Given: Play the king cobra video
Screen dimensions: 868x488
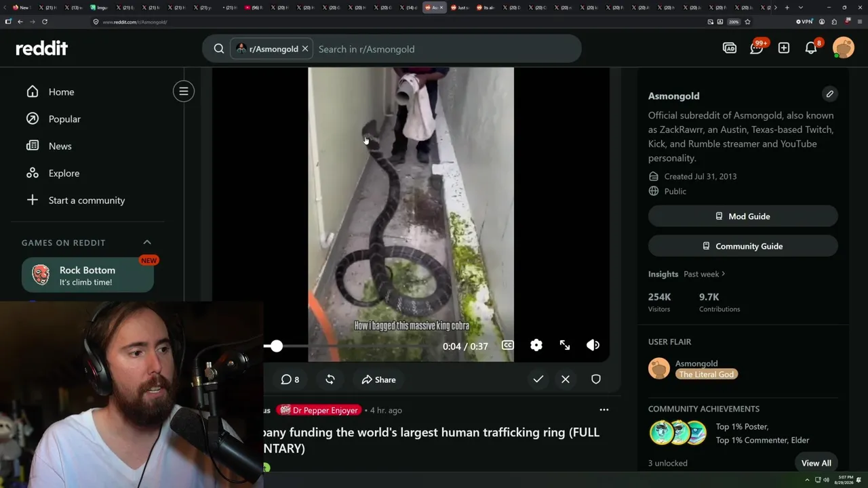Looking at the screenshot, I should tap(411, 214).
